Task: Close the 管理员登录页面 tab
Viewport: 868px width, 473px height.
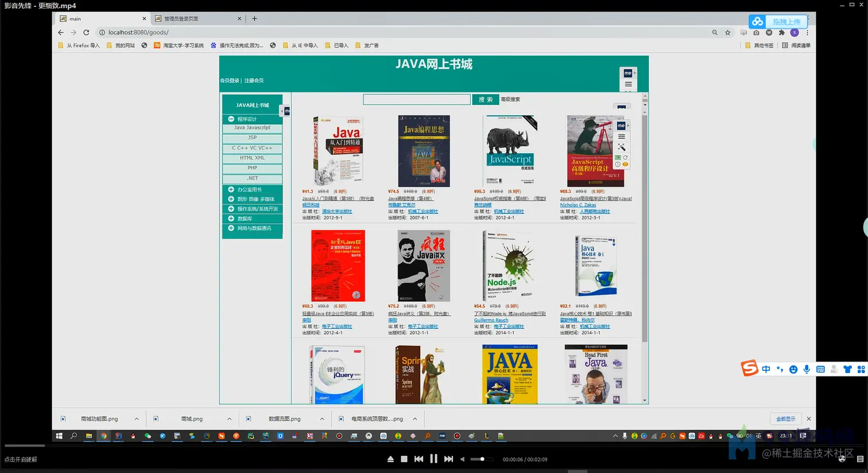Action: coord(239,18)
